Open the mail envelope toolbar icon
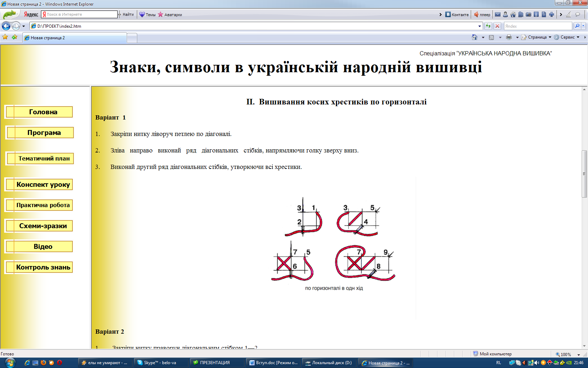The height and width of the screenshot is (368, 588). tap(497, 14)
